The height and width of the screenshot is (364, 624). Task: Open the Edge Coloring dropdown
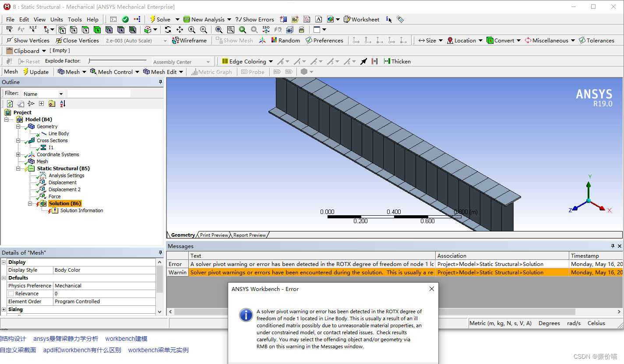click(x=271, y=61)
